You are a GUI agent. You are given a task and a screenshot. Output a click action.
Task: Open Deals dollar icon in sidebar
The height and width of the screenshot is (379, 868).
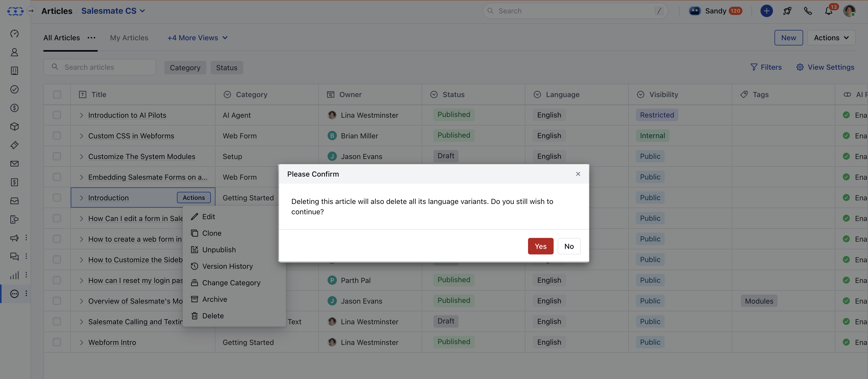(x=14, y=108)
